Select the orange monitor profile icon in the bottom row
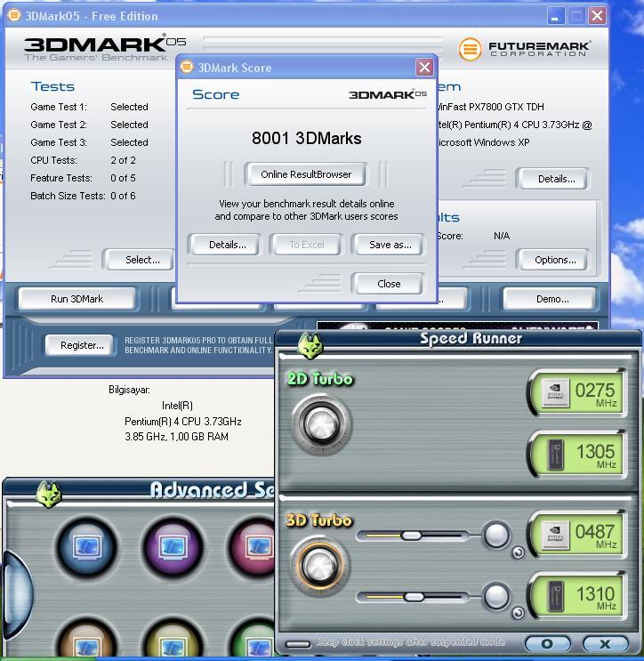This screenshot has height=661, width=644. pyautogui.click(x=87, y=638)
